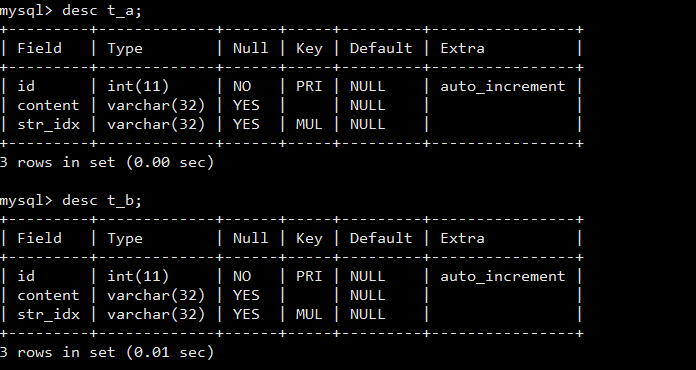Click the 'Null' header in the t_a table

(251, 48)
